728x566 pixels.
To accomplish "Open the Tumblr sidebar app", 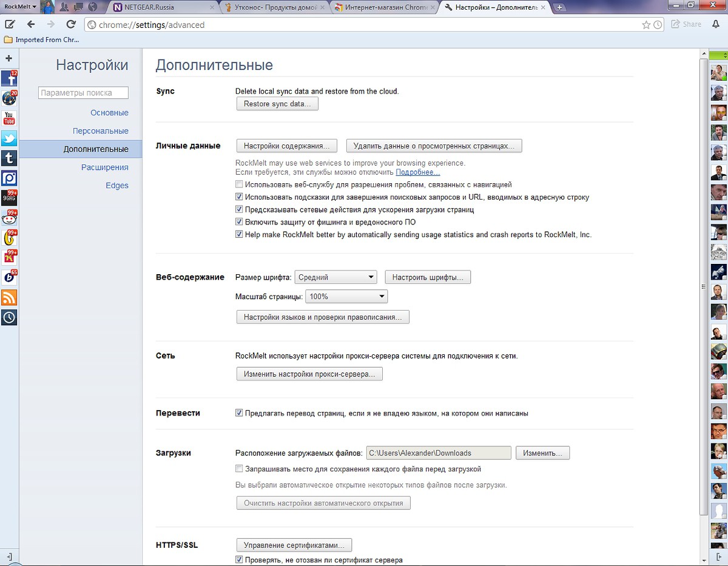I will pos(8,158).
